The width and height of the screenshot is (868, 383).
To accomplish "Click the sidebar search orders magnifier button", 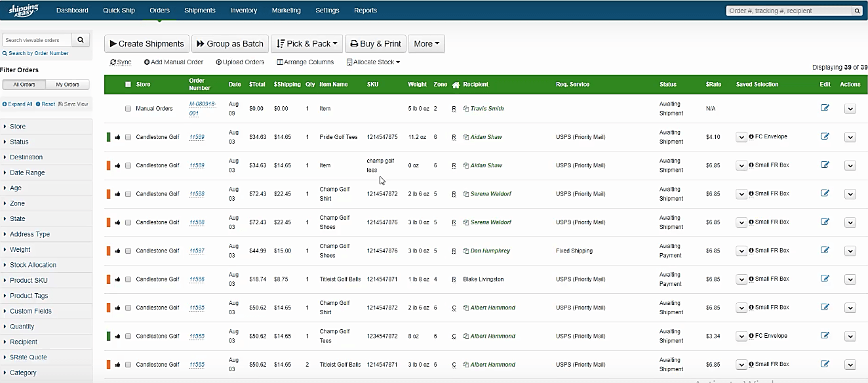I will click(x=80, y=40).
